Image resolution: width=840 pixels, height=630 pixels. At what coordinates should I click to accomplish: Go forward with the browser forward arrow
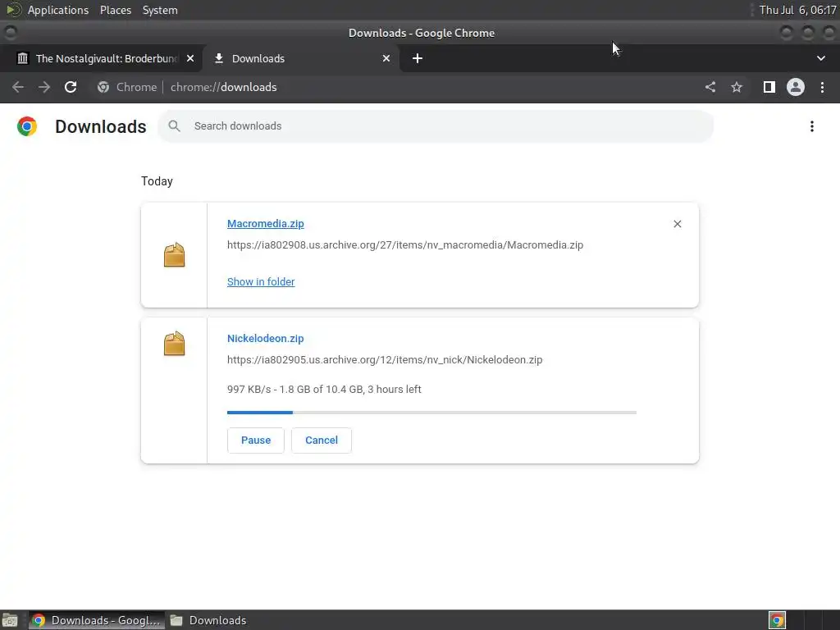point(44,87)
